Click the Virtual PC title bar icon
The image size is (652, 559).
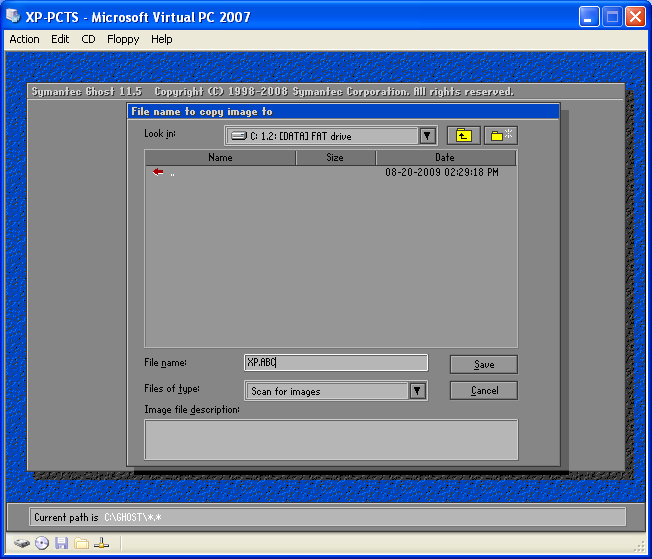coord(13,16)
